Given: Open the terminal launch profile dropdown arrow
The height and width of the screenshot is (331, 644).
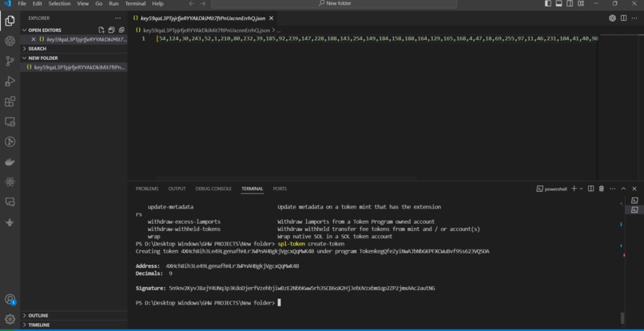Looking at the screenshot, I should pos(581,189).
